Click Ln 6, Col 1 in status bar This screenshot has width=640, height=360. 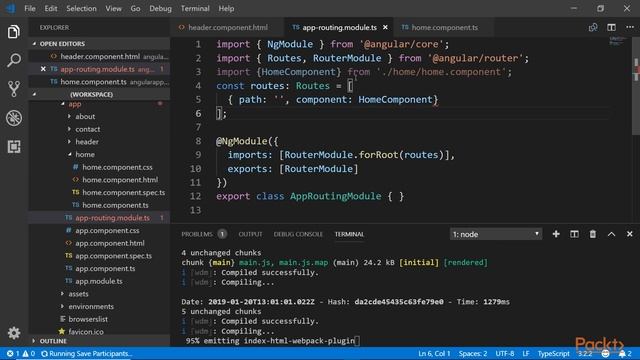[x=434, y=353]
